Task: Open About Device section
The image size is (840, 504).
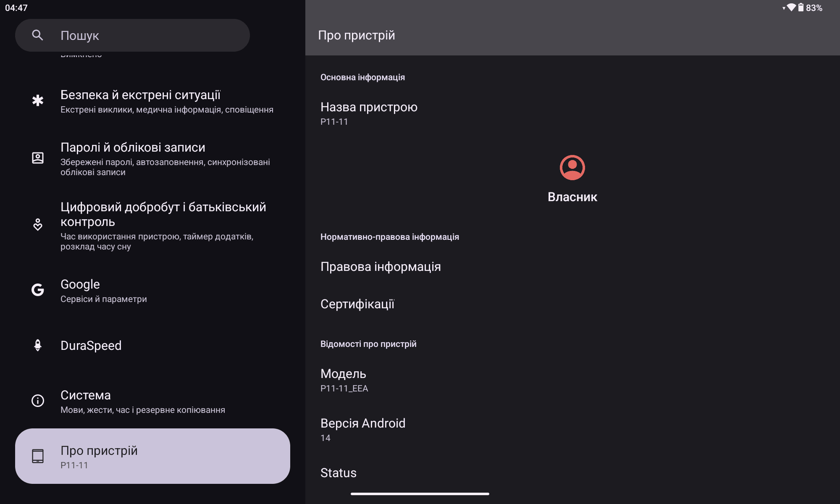Action: click(152, 455)
